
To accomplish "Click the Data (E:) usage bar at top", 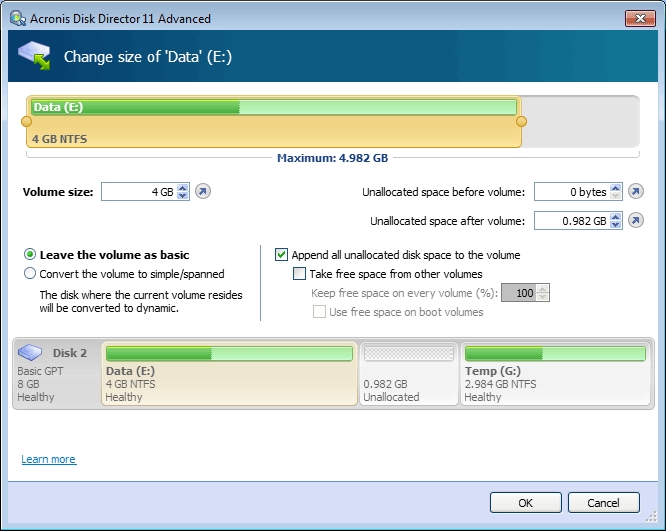I will (274, 107).
